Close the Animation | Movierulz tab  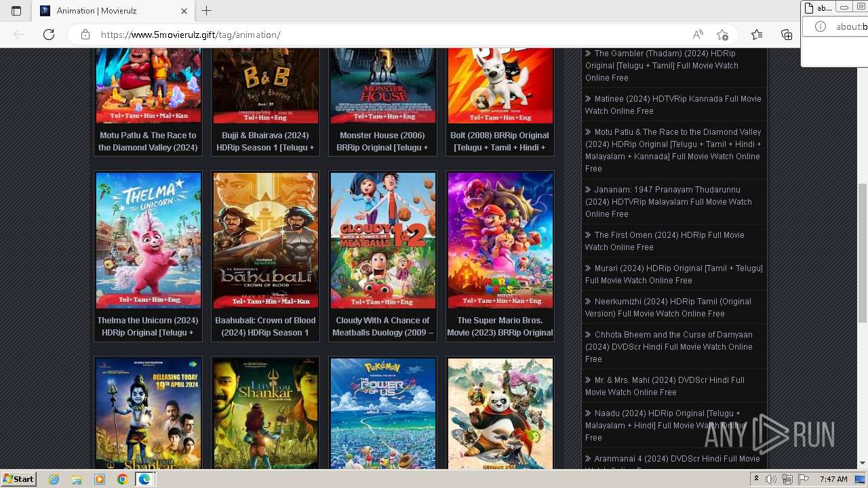coord(184,11)
